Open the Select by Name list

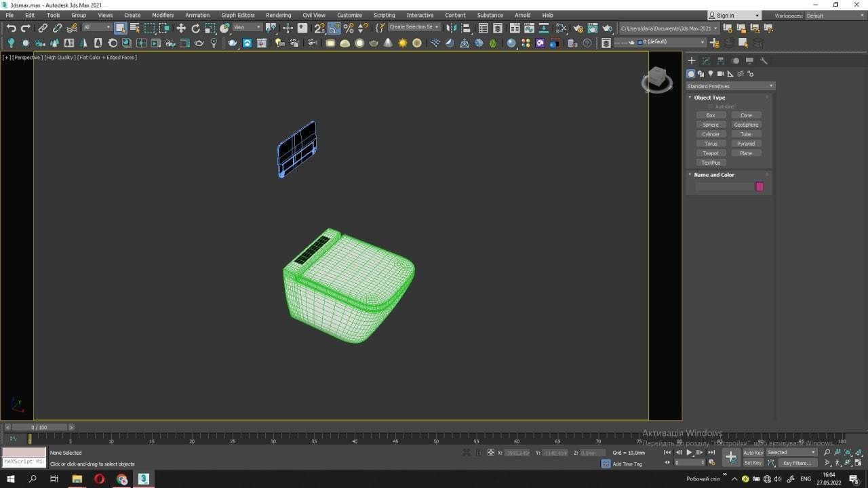pyautogui.click(x=135, y=28)
